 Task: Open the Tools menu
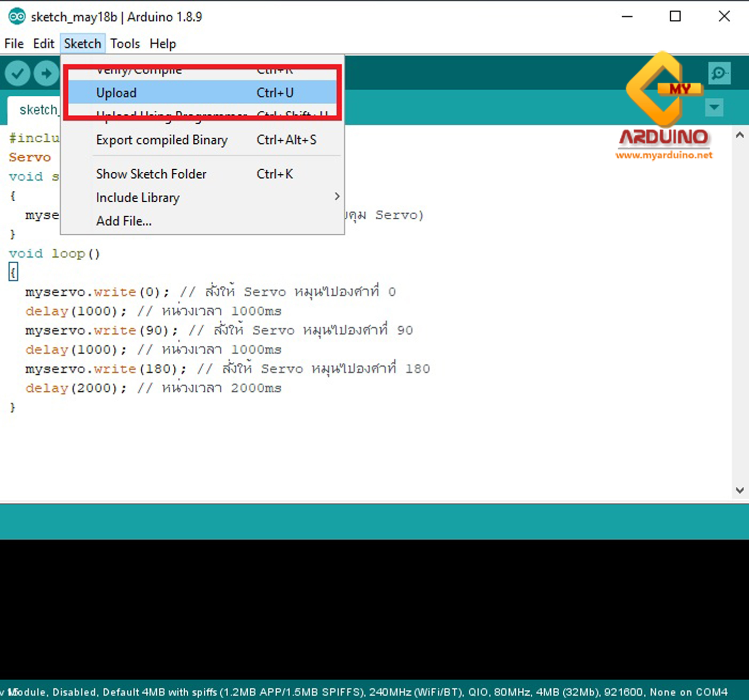(125, 43)
